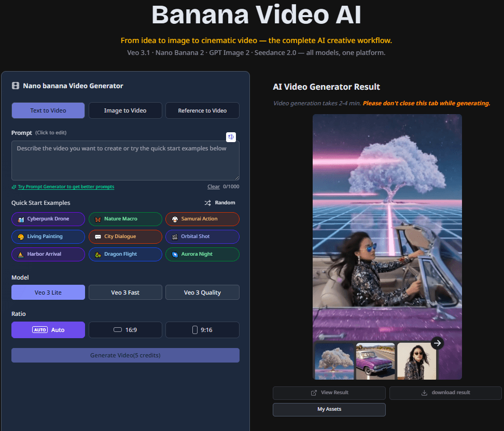Click the clapperboard icon on Orbital Shot
Viewport: 504px width, 431px height.
click(x=175, y=237)
